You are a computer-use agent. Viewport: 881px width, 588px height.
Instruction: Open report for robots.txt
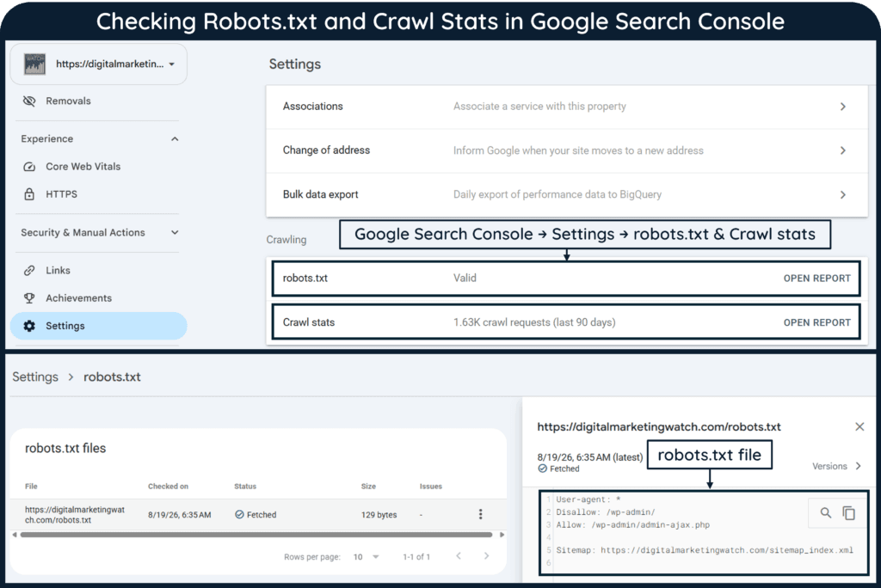coord(817,279)
